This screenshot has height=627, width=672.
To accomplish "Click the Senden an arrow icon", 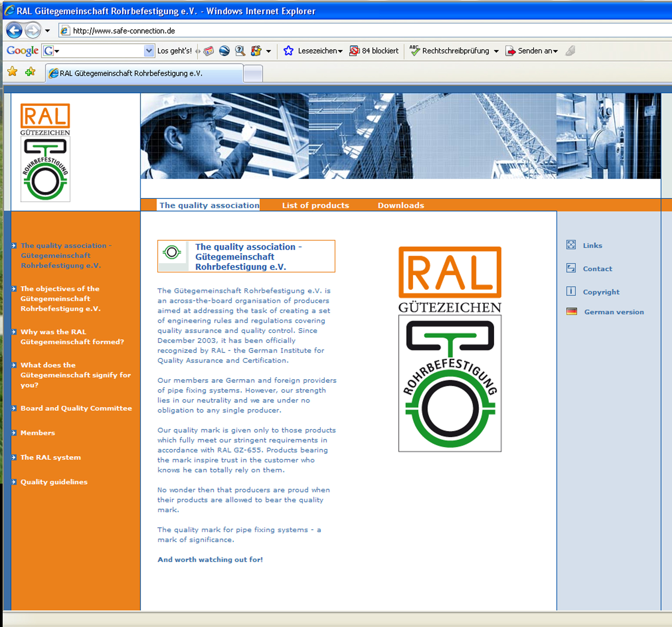I will tap(511, 51).
